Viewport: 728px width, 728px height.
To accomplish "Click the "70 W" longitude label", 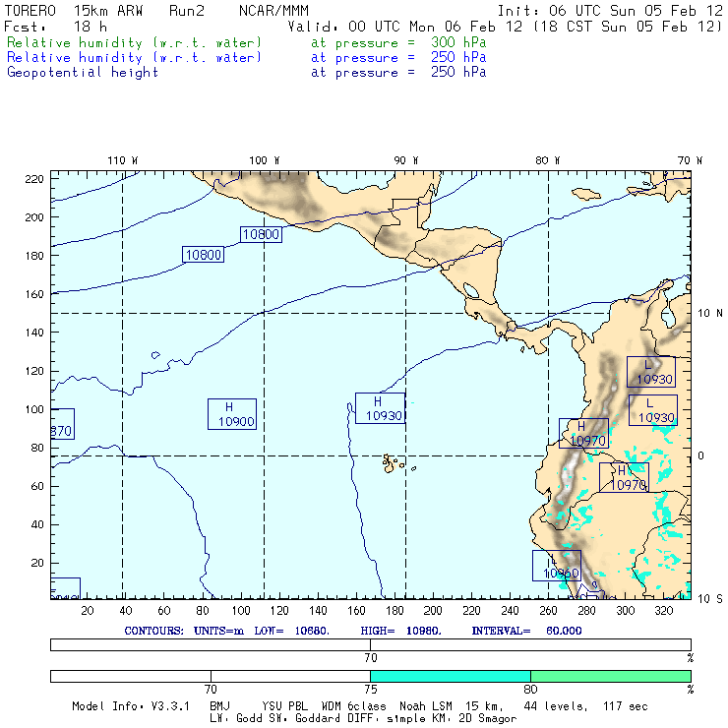I will click(x=690, y=160).
